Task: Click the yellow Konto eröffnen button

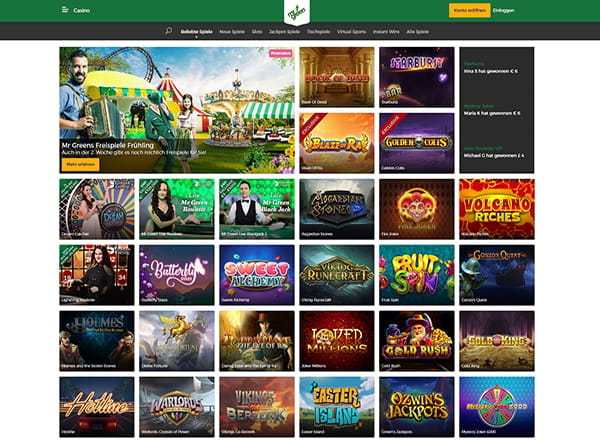Action: pos(470,10)
